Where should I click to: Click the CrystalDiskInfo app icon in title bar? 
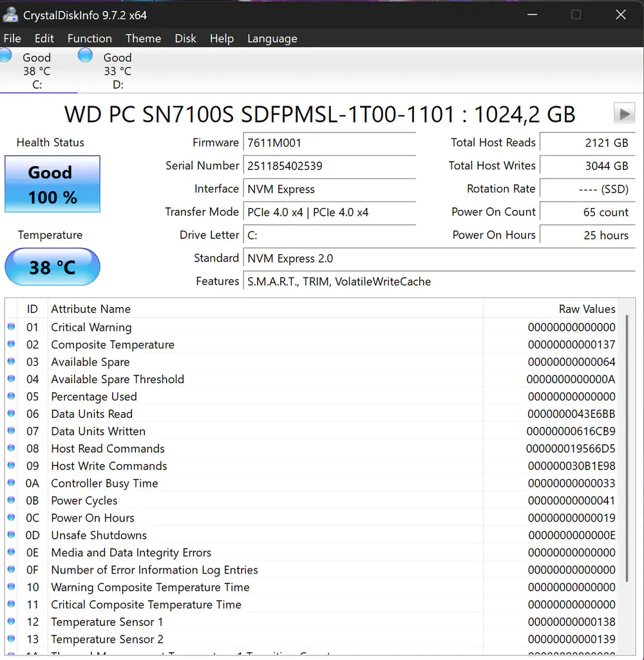coord(10,15)
